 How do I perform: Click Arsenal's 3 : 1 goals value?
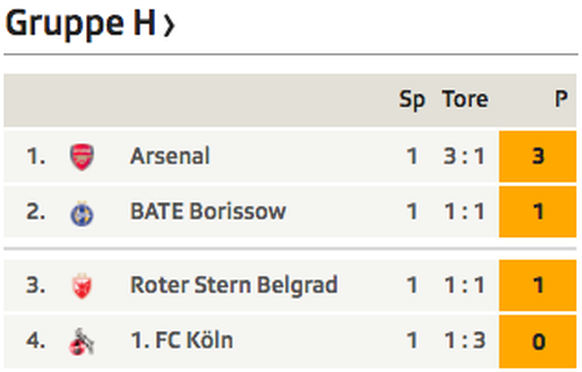pyautogui.click(x=464, y=156)
